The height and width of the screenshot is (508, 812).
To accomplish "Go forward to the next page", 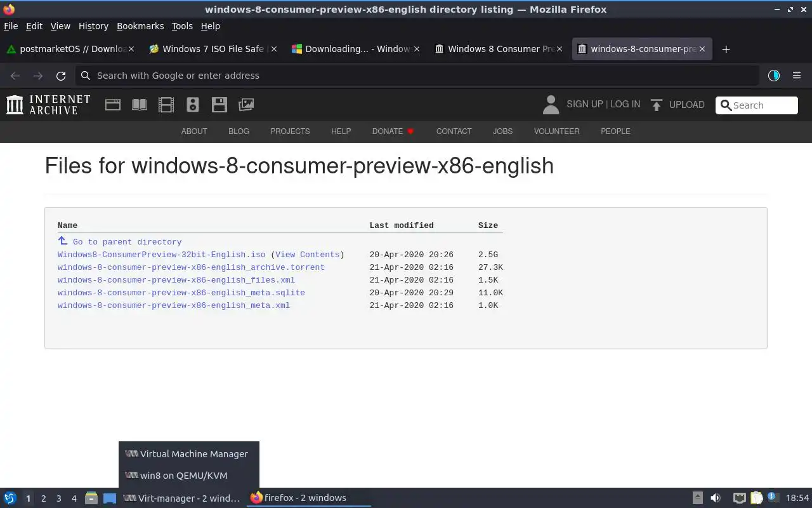I will pyautogui.click(x=38, y=76).
